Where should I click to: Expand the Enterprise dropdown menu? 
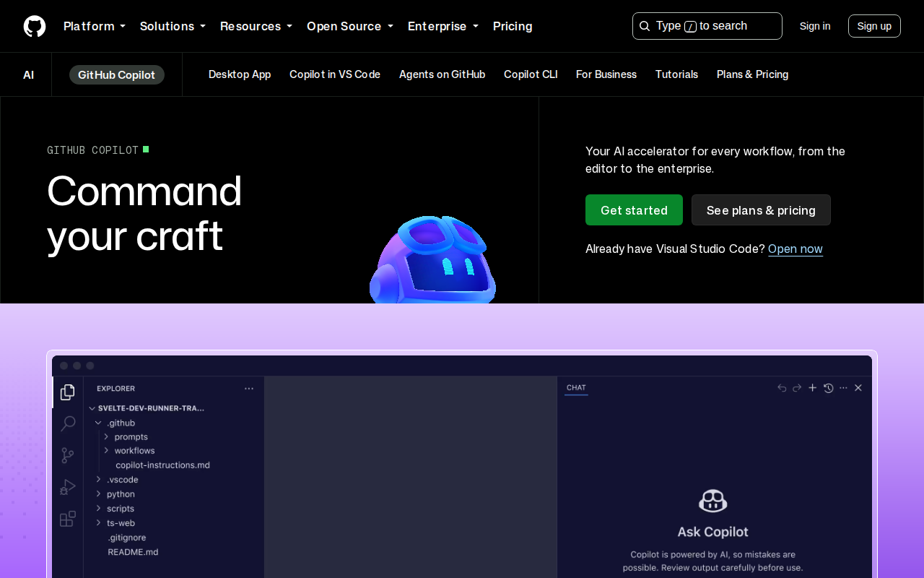[x=443, y=26]
